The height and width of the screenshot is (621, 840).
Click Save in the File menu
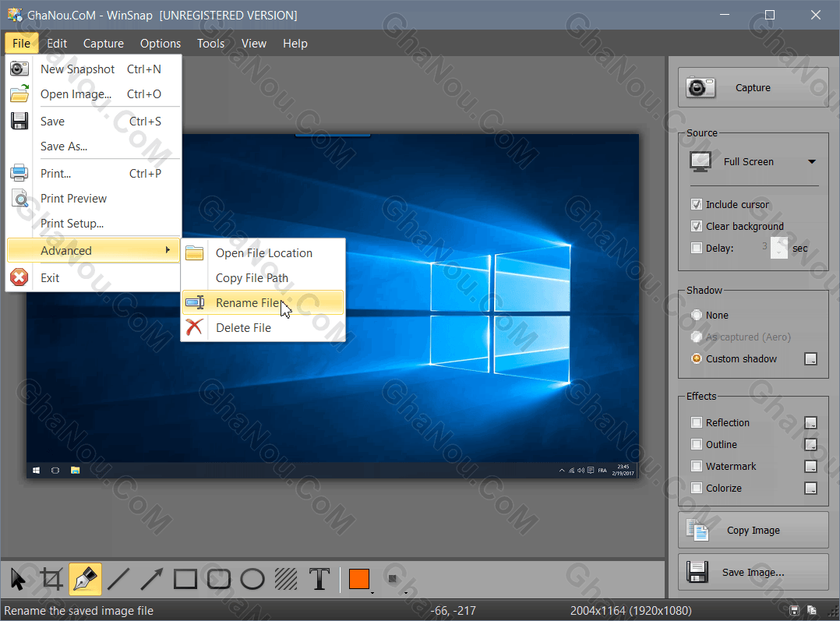[x=94, y=122]
